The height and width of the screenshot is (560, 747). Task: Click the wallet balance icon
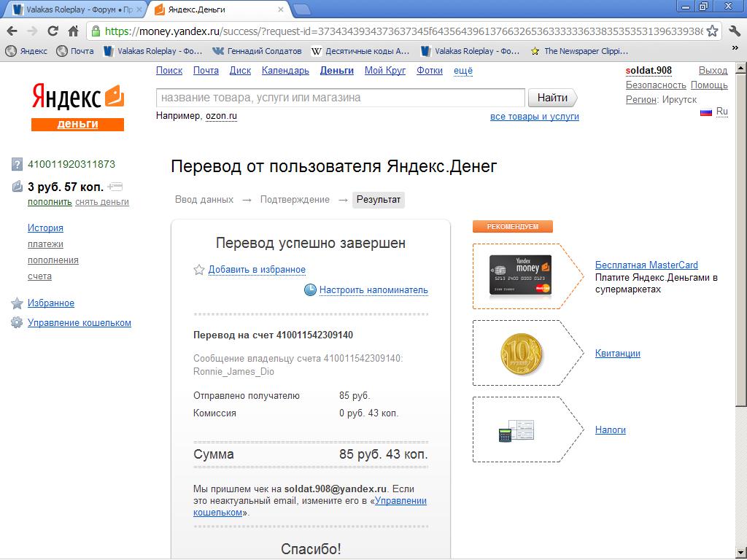(17, 186)
